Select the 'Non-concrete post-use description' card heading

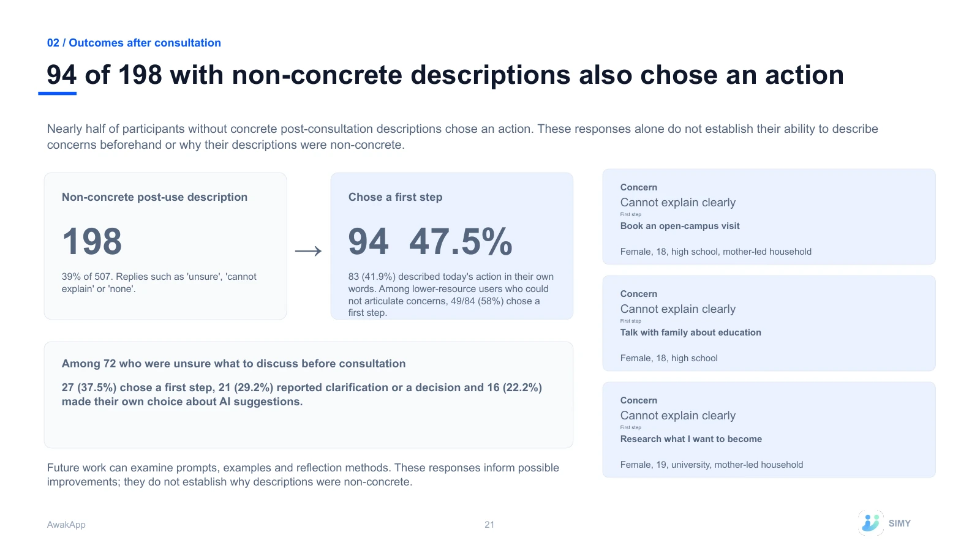[154, 197]
